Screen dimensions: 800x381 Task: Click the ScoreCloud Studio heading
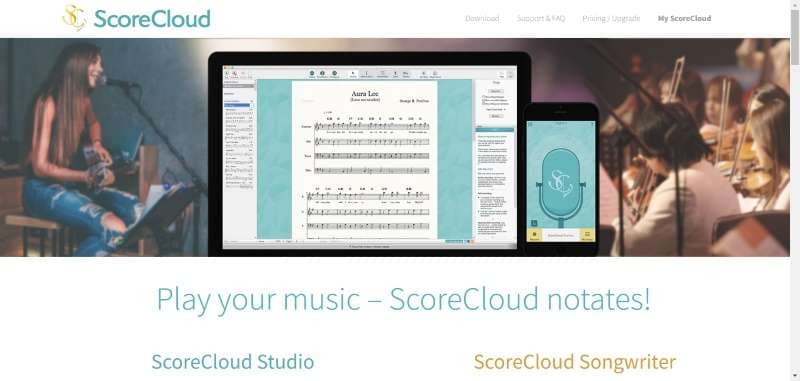coord(233,362)
